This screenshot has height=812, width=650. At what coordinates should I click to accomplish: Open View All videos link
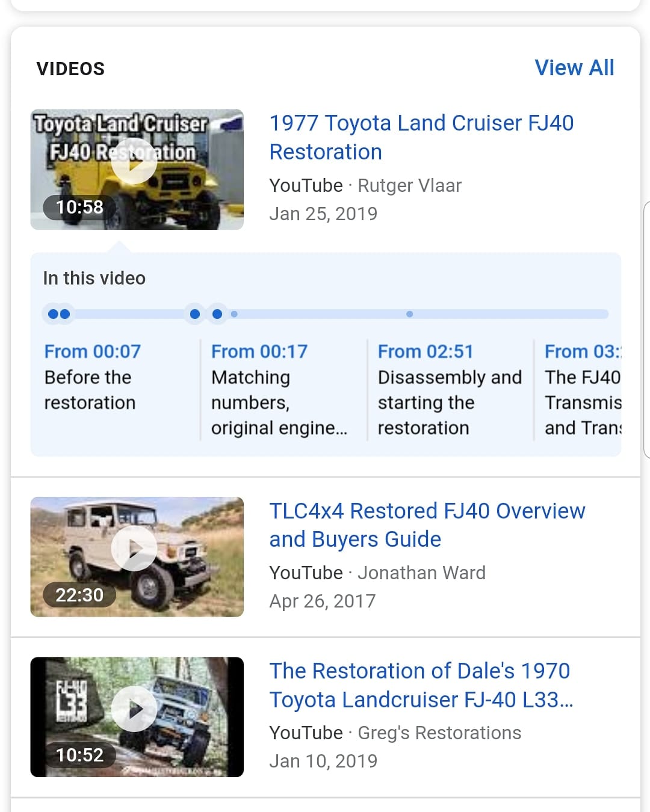coord(574,68)
